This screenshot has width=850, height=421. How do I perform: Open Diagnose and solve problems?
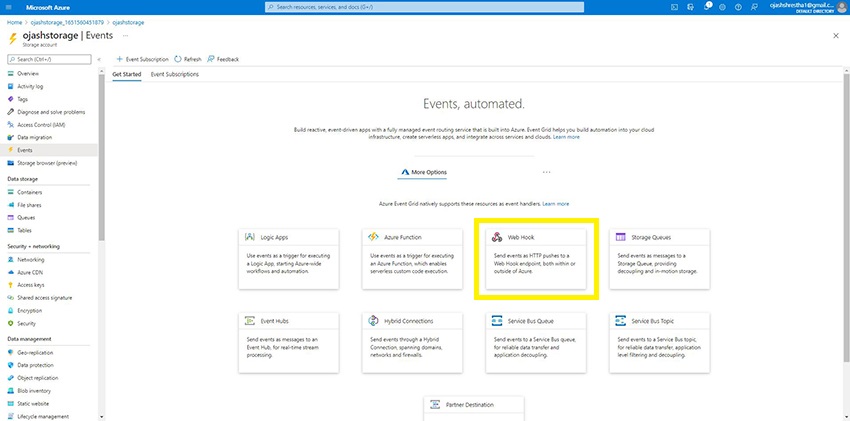coord(51,112)
